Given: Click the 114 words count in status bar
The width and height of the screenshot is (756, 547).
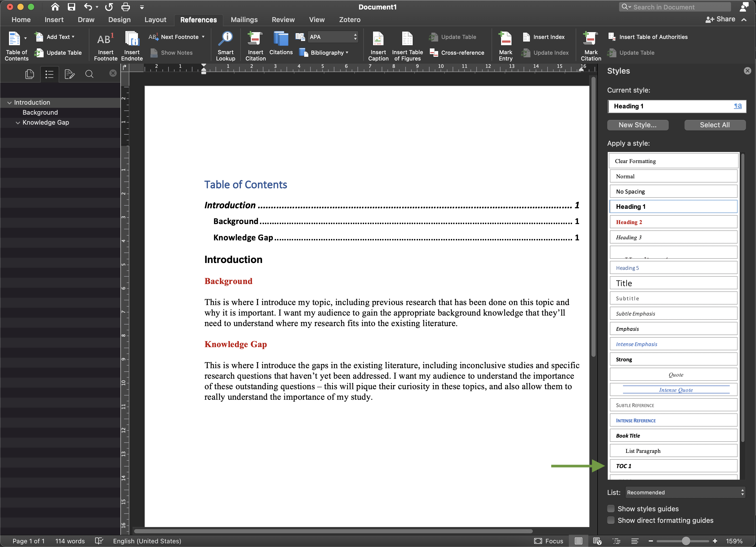Looking at the screenshot, I should tap(70, 541).
